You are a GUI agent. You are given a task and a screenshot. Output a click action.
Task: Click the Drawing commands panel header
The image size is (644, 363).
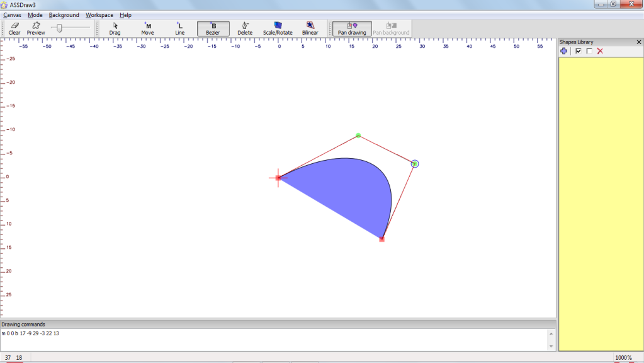(278, 325)
